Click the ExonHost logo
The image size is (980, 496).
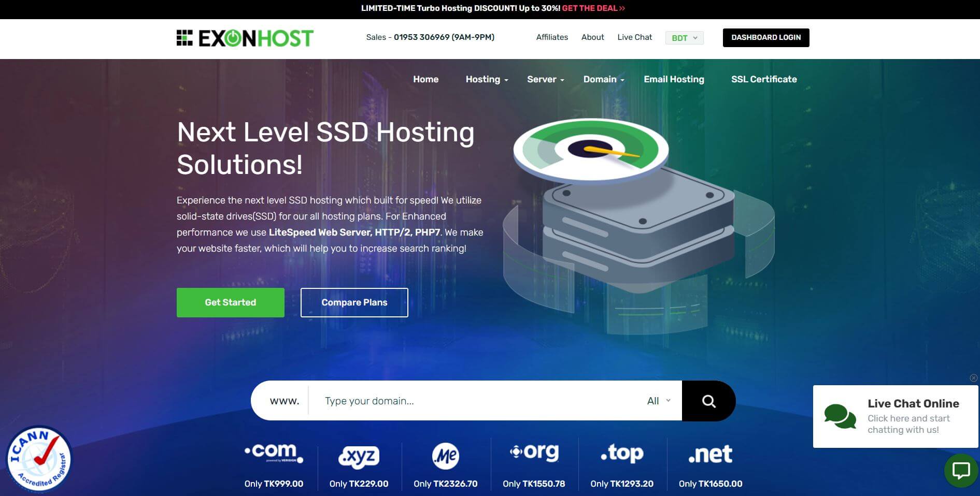tap(245, 38)
